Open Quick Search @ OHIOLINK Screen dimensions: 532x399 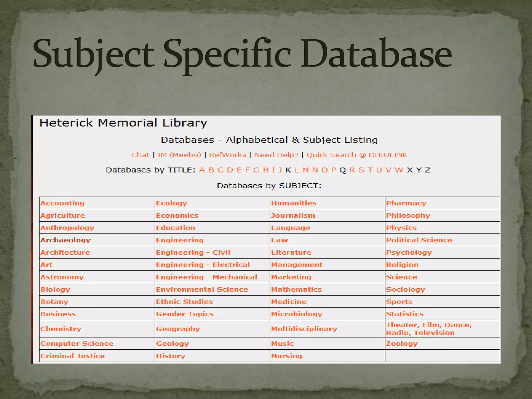pyautogui.click(x=357, y=155)
